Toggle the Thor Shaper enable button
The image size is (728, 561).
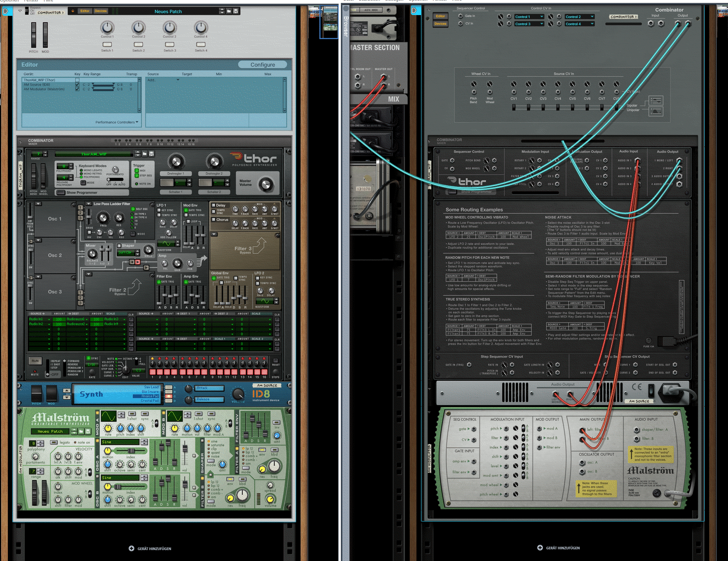[119, 246]
